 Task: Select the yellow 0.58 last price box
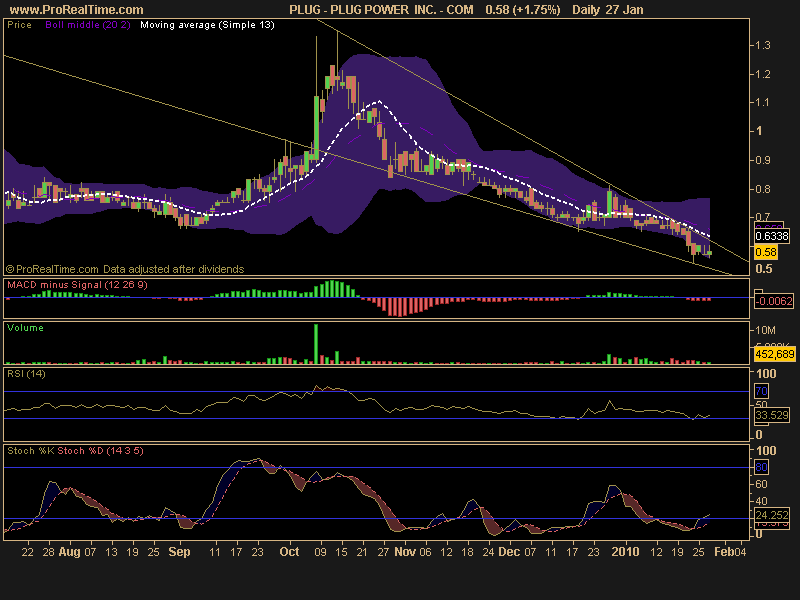pyautogui.click(x=766, y=252)
